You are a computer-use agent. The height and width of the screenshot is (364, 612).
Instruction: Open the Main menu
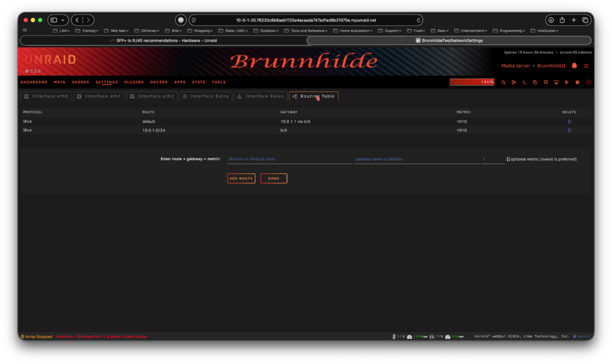[60, 83]
